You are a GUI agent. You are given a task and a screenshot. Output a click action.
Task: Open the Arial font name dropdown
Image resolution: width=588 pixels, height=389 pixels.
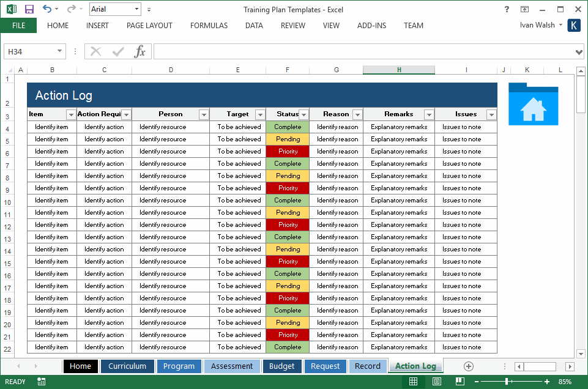point(138,9)
